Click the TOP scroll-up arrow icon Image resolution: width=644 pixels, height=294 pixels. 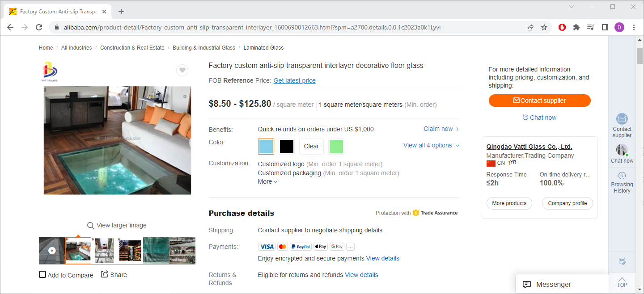[x=622, y=280]
